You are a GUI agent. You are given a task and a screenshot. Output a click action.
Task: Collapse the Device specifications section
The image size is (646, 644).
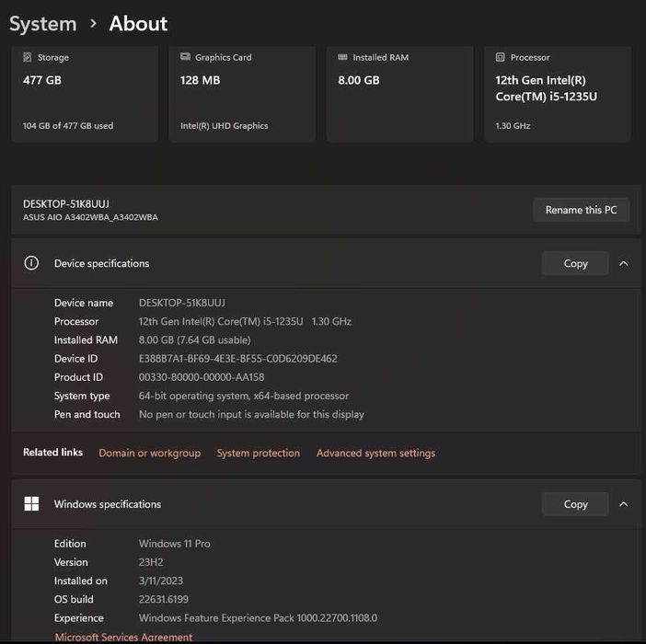(624, 263)
